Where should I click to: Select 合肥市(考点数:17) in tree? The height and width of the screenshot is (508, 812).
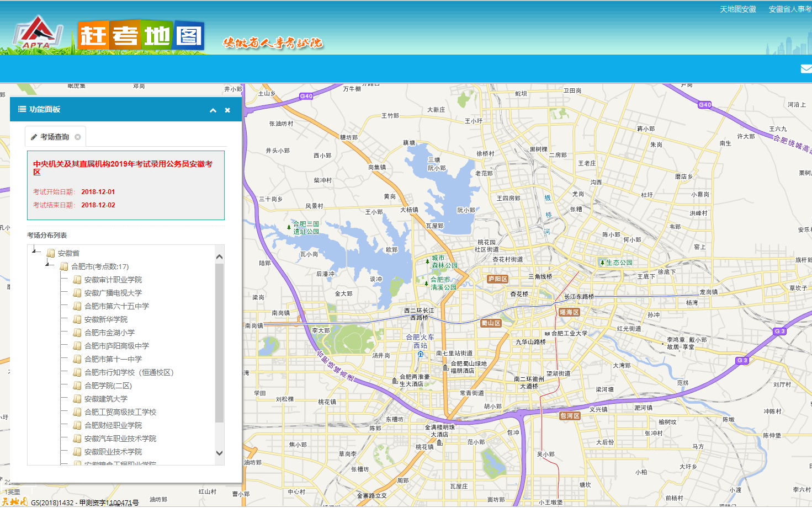point(100,266)
